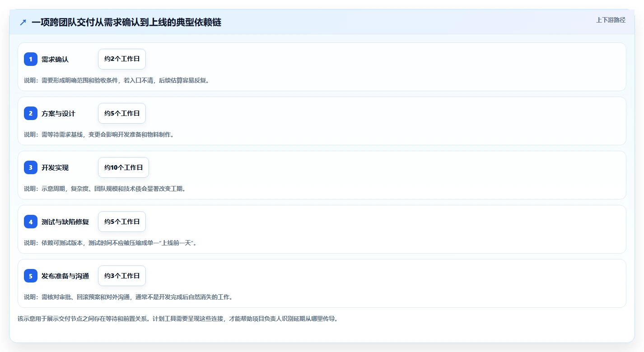Screen dimensions: 644x352
Task: Click the 发布准备与沟通 step title
Action: coord(65,276)
